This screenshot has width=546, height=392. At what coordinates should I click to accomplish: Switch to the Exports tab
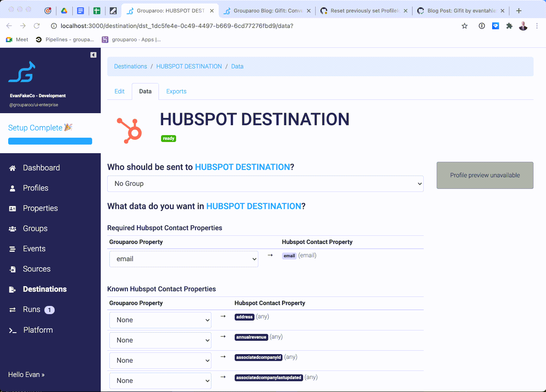(177, 91)
